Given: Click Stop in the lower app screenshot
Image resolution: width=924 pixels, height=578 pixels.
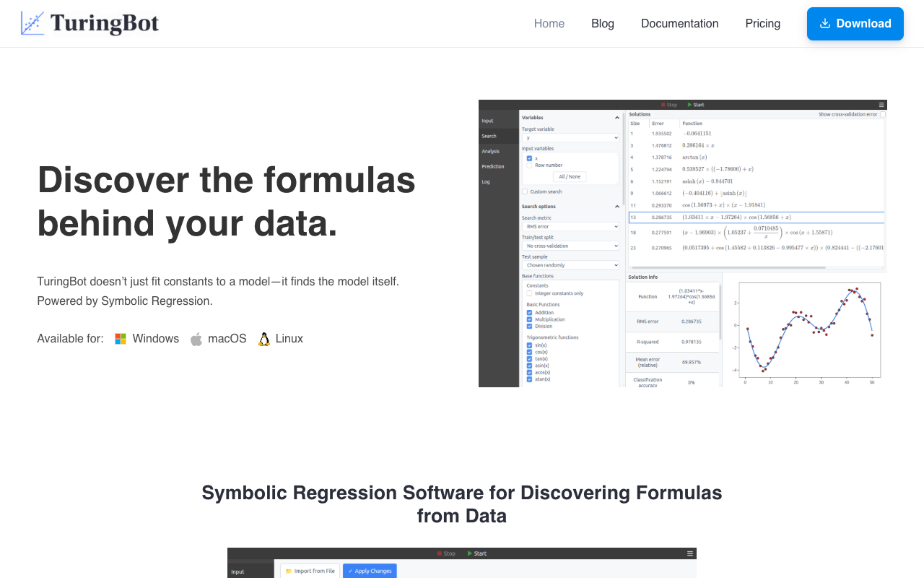Looking at the screenshot, I should (446, 553).
